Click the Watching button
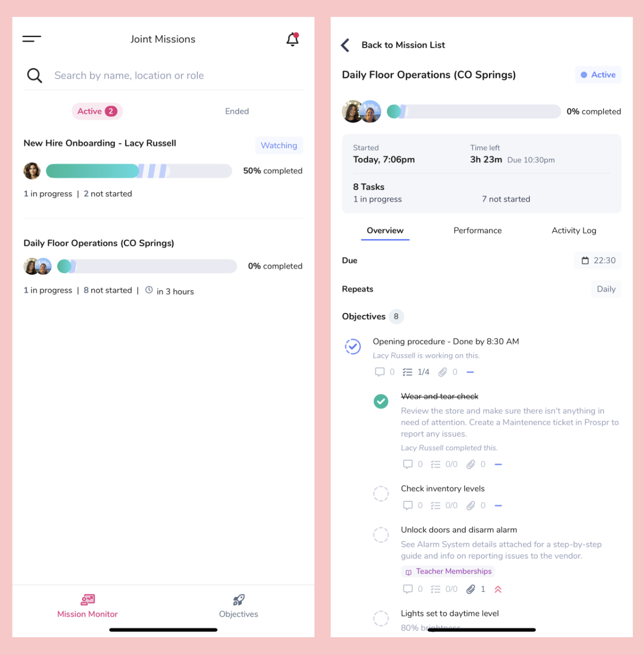The image size is (644, 655). pos(279,146)
